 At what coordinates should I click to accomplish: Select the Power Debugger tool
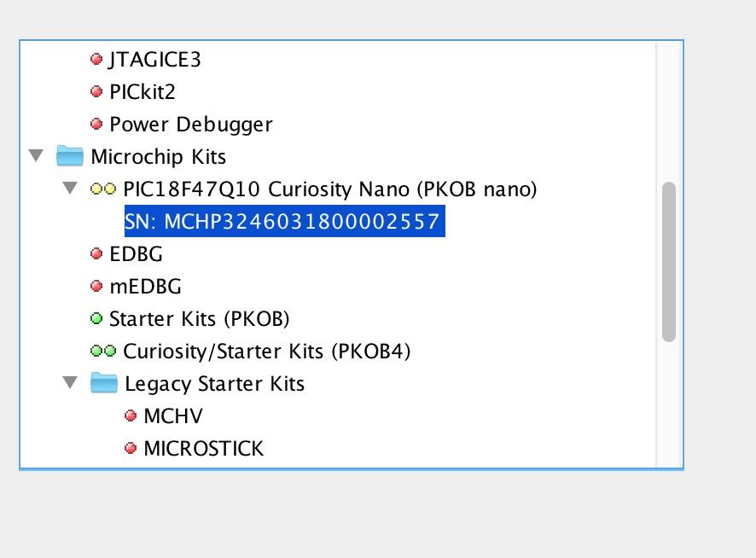(190, 125)
